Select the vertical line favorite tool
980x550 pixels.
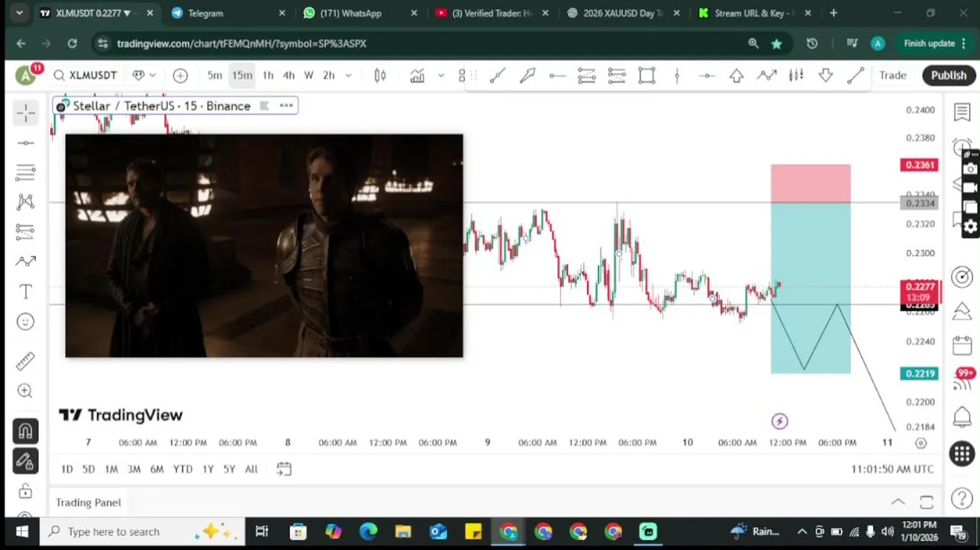tap(676, 75)
